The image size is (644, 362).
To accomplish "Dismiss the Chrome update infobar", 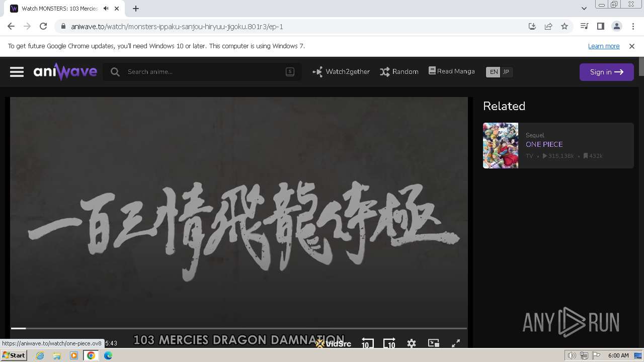I will pyautogui.click(x=632, y=46).
